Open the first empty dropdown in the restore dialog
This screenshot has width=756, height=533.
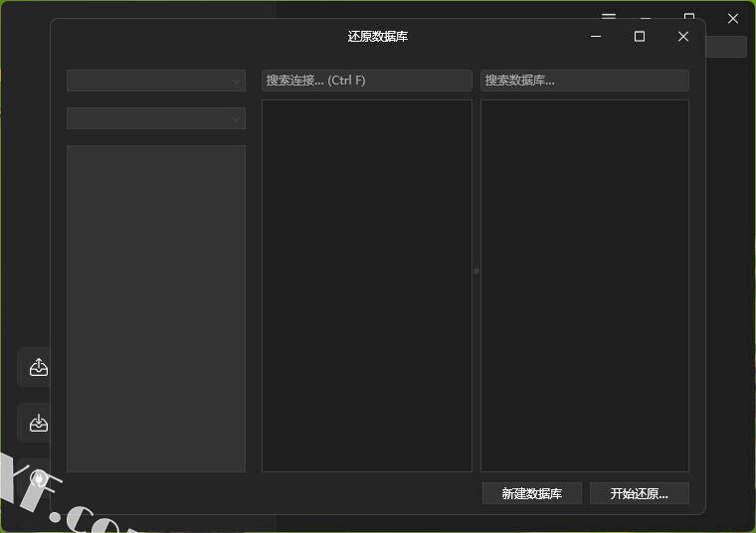tap(156, 81)
